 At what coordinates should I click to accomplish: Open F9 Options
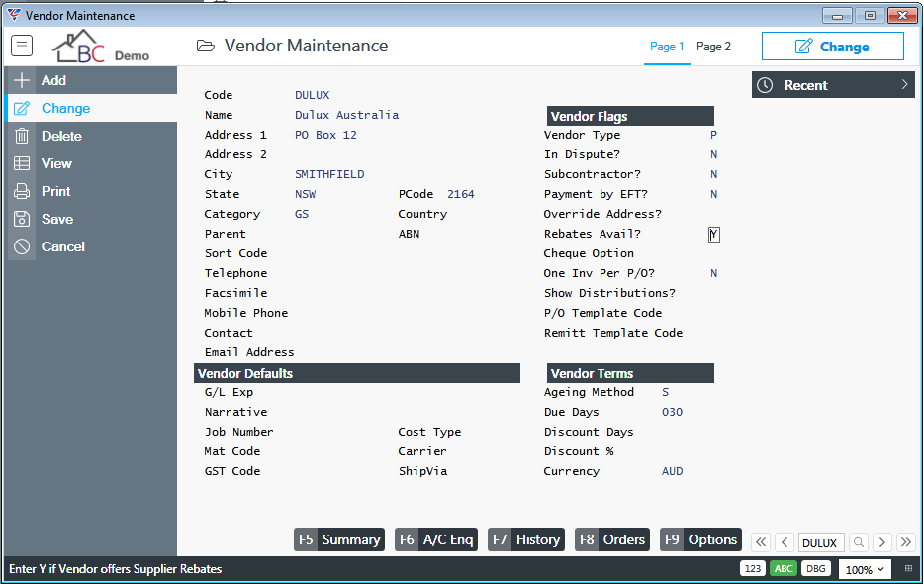point(700,539)
